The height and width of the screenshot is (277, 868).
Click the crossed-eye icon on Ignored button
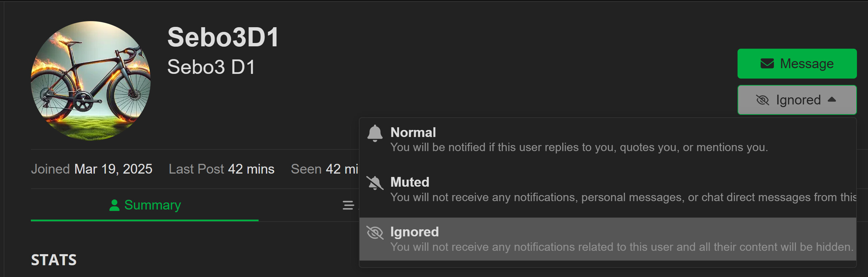[x=762, y=100]
